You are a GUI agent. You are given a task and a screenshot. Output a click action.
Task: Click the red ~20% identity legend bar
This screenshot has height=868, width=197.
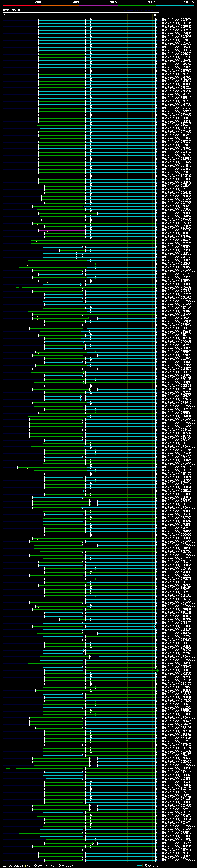(x=22, y=6)
